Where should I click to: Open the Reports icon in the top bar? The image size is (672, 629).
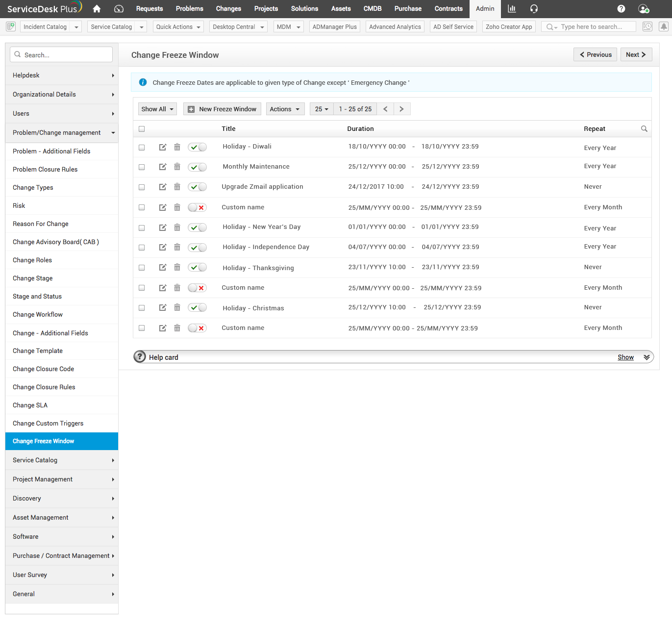coord(512,8)
